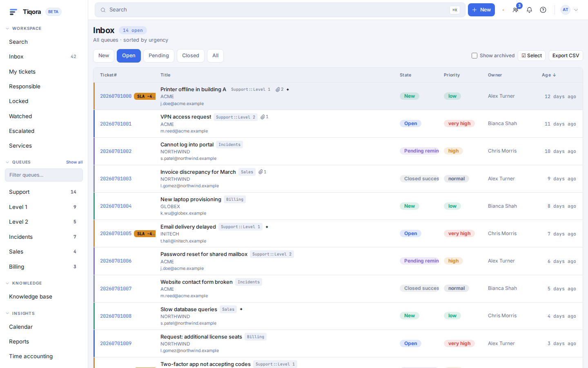The height and width of the screenshot is (368, 588).
Task: Click the Export CSV button
Action: (x=566, y=56)
